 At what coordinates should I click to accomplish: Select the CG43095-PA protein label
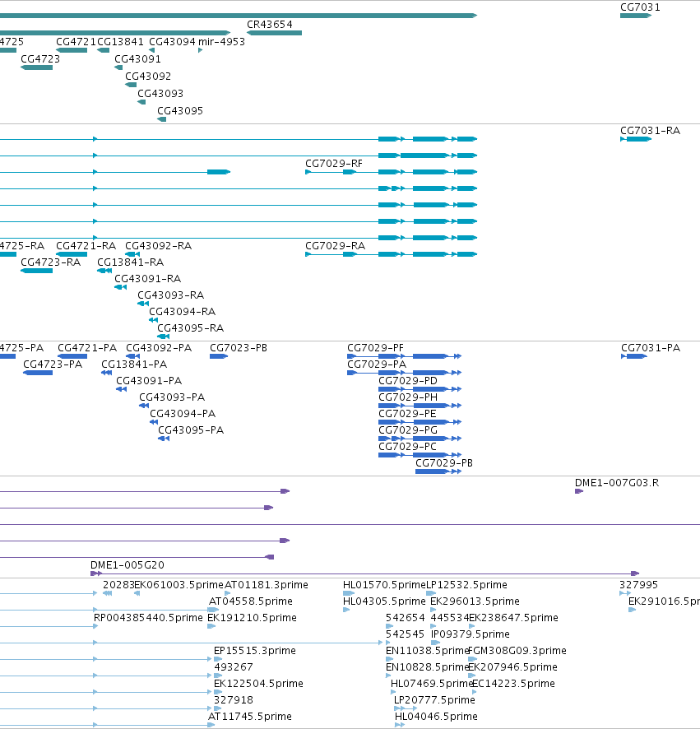tap(191, 430)
